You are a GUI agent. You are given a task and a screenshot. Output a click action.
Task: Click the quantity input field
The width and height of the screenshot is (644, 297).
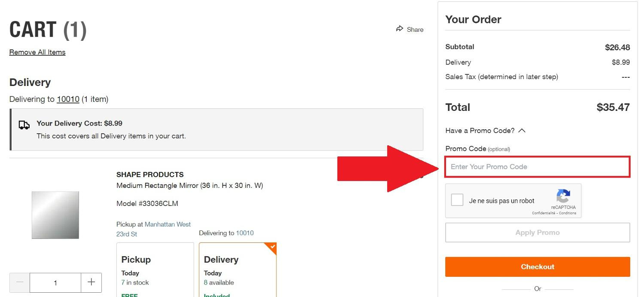coord(55,282)
